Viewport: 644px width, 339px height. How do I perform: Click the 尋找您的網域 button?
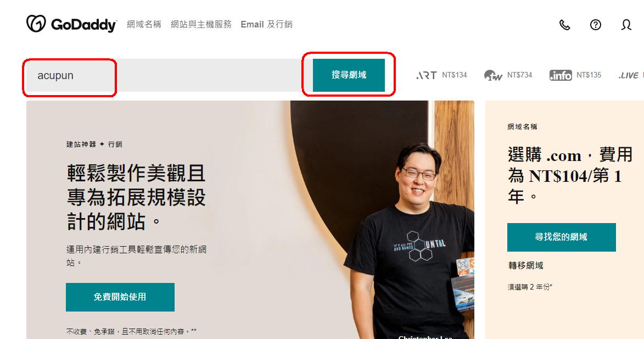[x=562, y=237]
